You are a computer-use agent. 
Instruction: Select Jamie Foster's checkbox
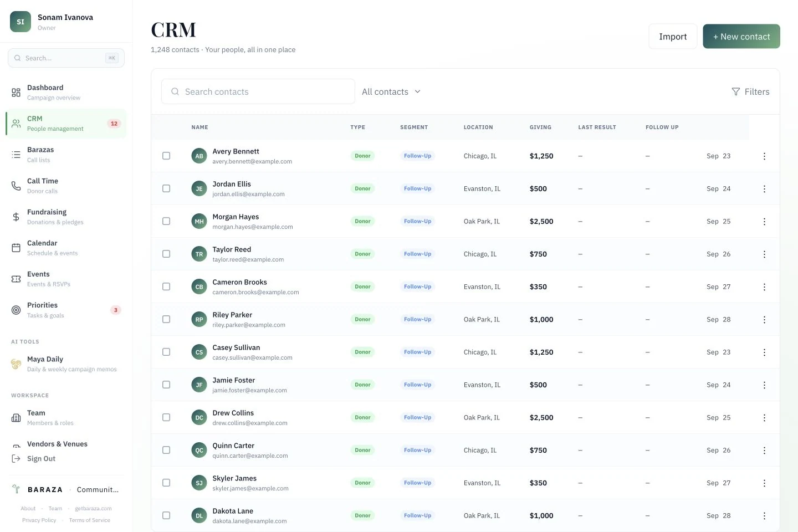click(x=166, y=385)
